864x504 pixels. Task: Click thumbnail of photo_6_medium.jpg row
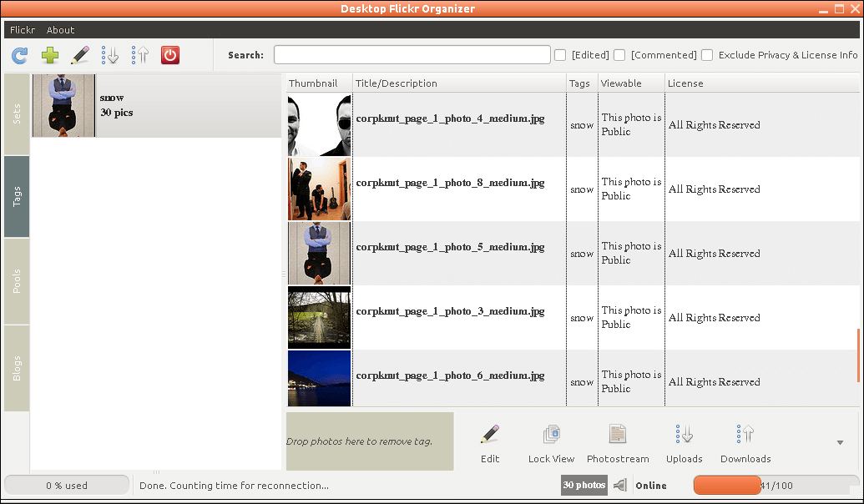coord(319,378)
